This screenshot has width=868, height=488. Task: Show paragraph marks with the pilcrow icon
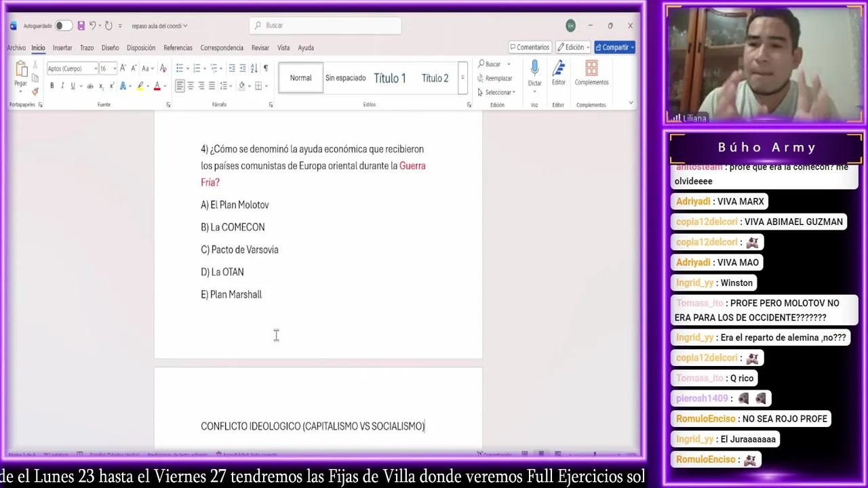(x=265, y=68)
